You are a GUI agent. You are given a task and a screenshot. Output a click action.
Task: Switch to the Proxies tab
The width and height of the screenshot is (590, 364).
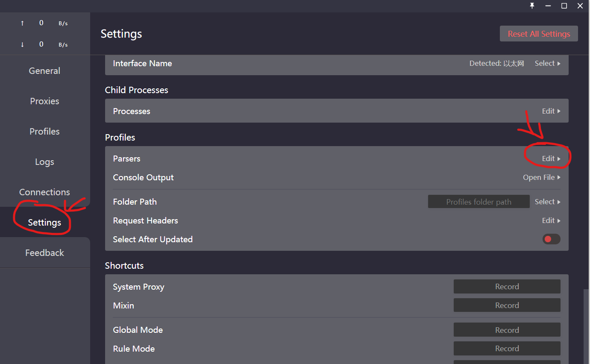click(45, 101)
